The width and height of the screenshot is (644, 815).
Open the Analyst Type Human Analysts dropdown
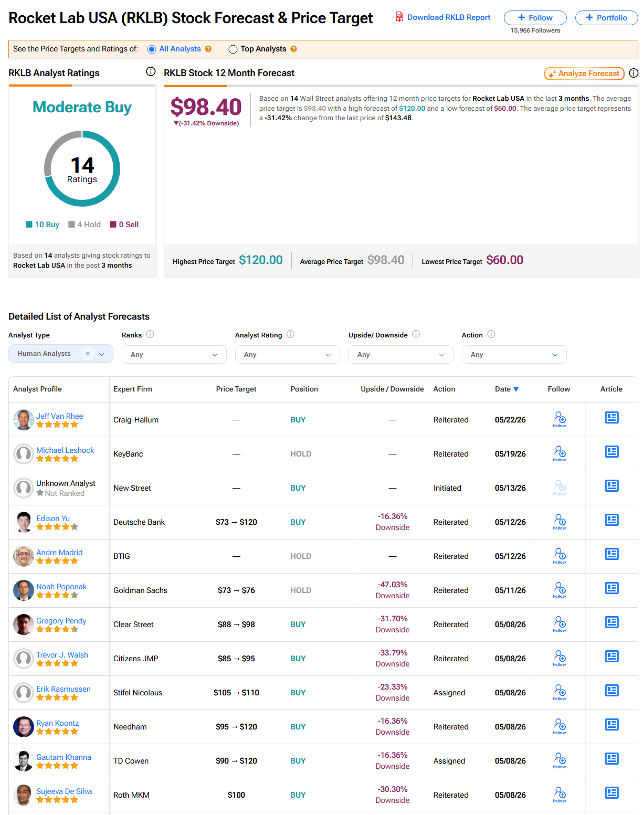[x=61, y=354]
